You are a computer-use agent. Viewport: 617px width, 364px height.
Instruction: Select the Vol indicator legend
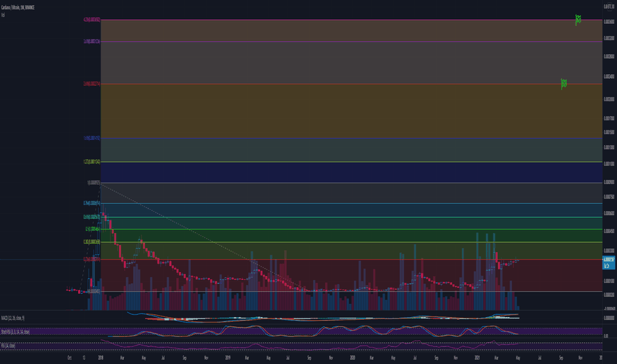pyautogui.click(x=3, y=15)
